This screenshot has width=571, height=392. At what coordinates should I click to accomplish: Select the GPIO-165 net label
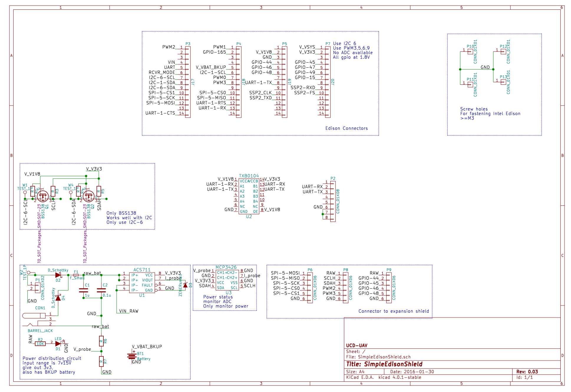pos(214,52)
